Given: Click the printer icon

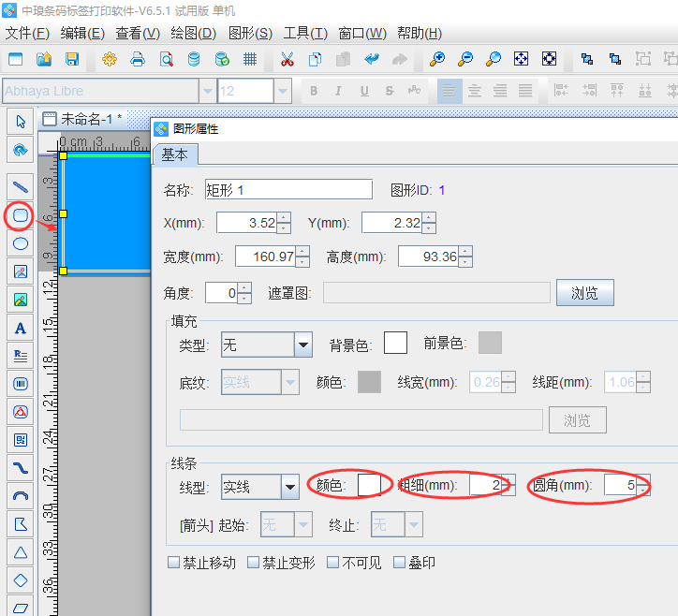Looking at the screenshot, I should [x=138, y=59].
